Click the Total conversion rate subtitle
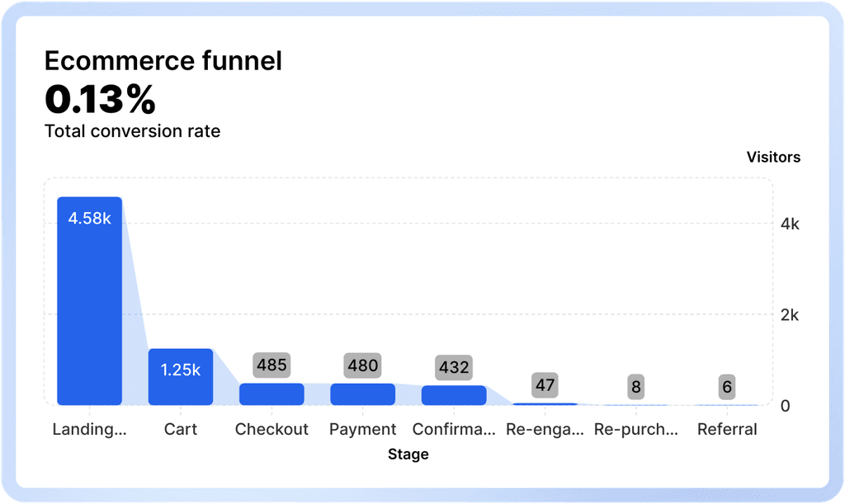Image resolution: width=845 pixels, height=504 pixels. (132, 131)
